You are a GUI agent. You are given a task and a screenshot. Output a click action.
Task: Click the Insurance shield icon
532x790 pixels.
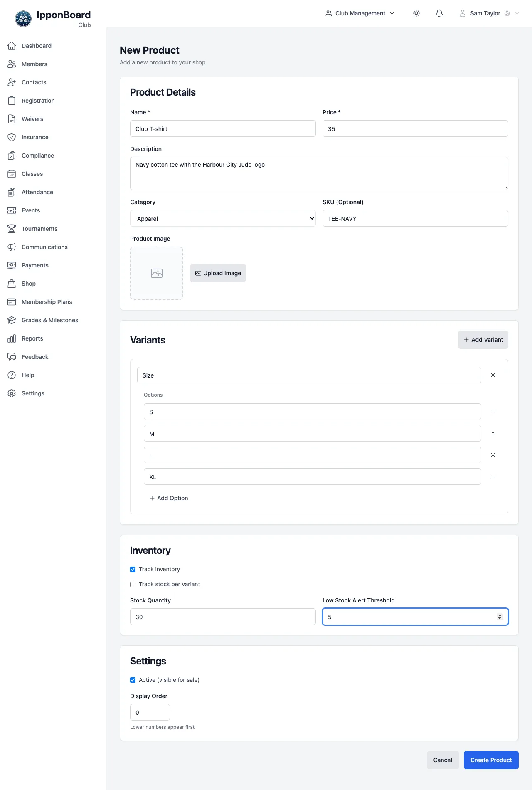[12, 137]
